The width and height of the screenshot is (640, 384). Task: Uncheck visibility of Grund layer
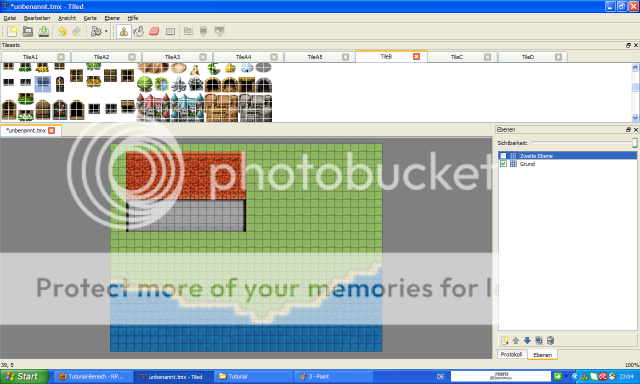coord(503,164)
